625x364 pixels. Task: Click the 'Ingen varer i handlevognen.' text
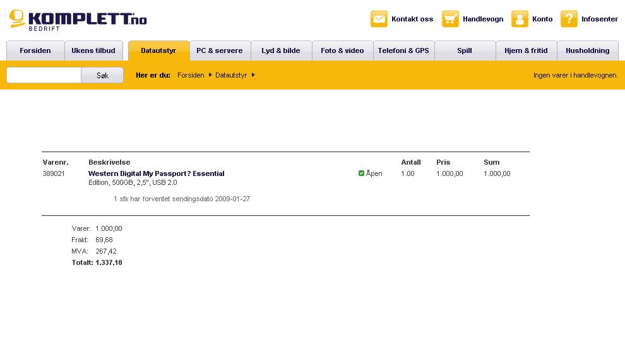576,75
